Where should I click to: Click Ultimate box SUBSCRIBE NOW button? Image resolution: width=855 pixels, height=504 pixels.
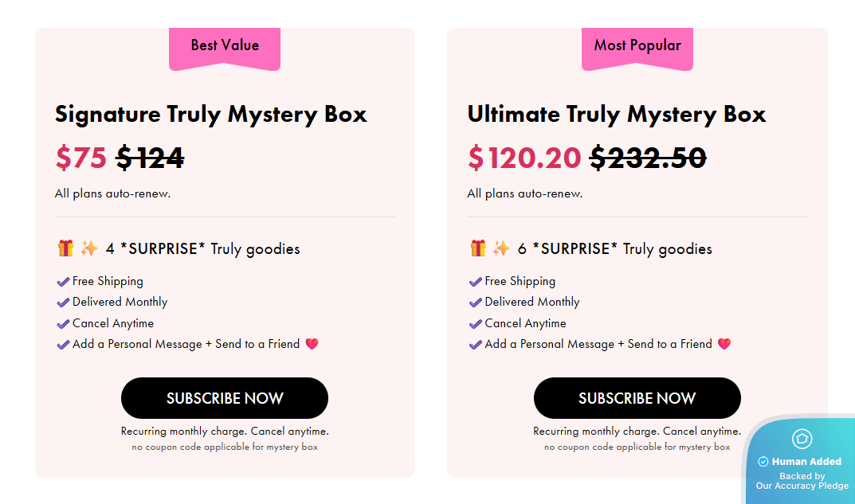637,398
